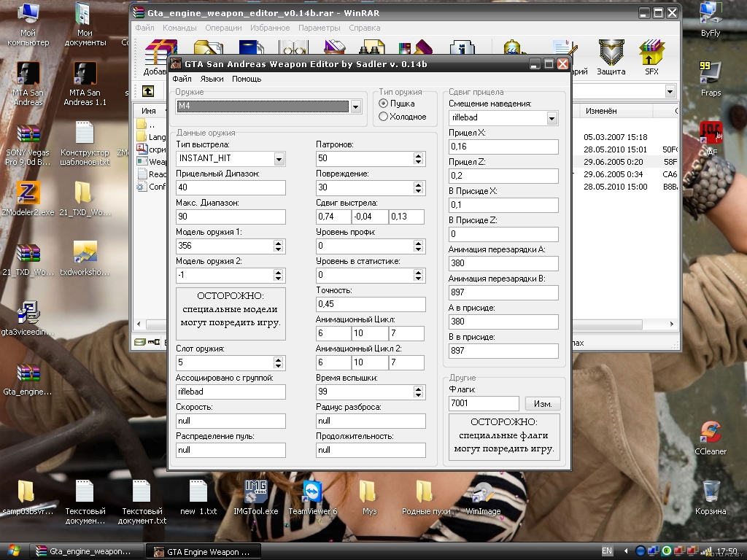
Task: Increase the Модель оружия 1 value
Action: [278, 243]
